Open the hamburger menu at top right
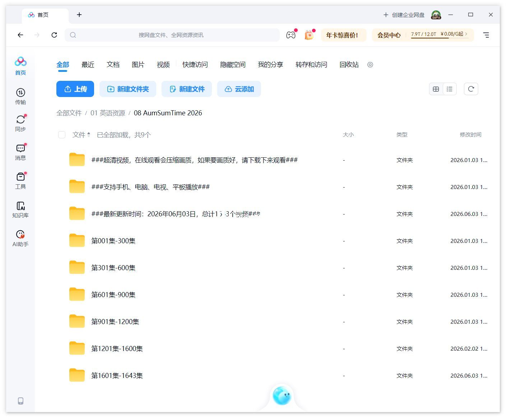Screen dimensions: 507x420 (486, 35)
